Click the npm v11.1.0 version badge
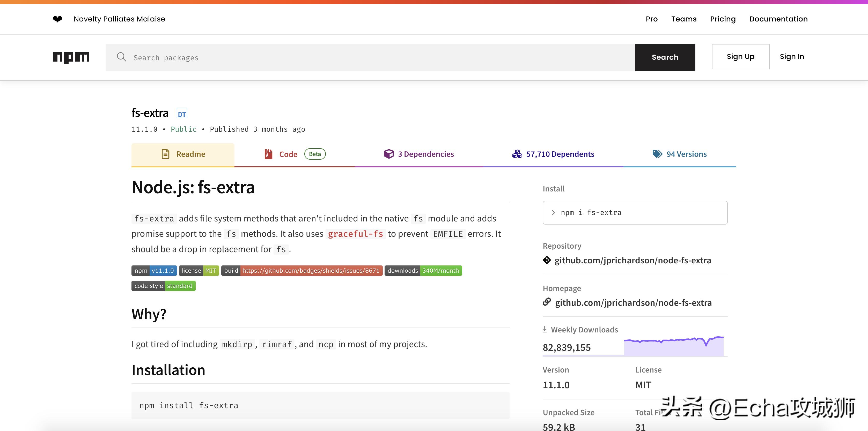The image size is (868, 431). [154, 271]
